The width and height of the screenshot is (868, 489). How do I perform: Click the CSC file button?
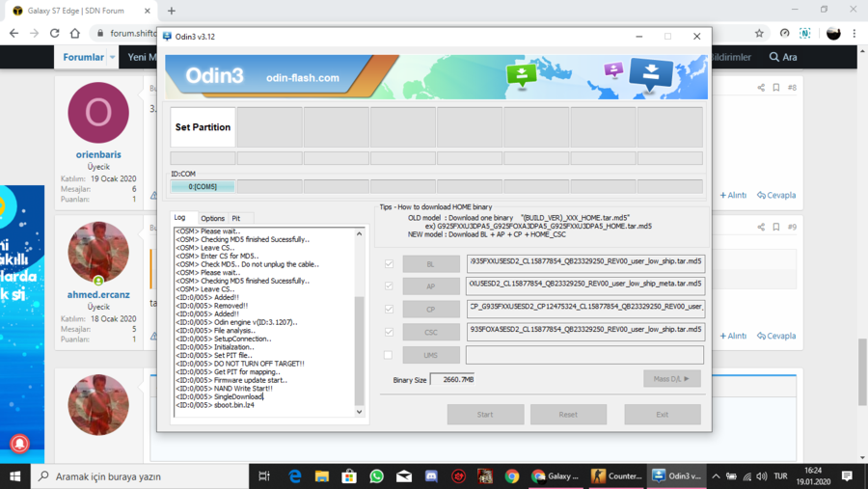[x=431, y=333]
